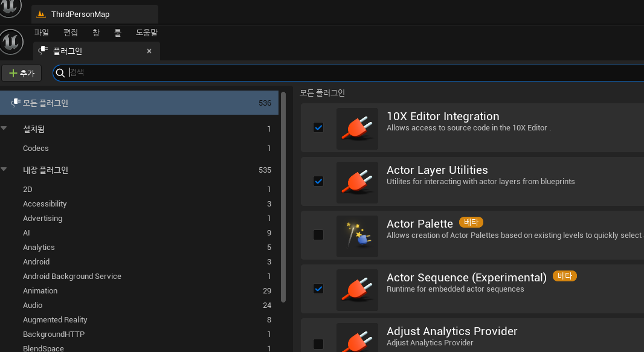Open the 편집 menu

click(x=71, y=33)
